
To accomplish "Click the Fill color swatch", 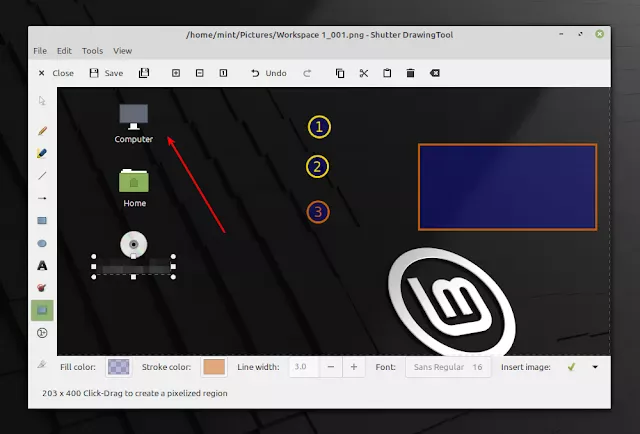I will click(x=118, y=367).
